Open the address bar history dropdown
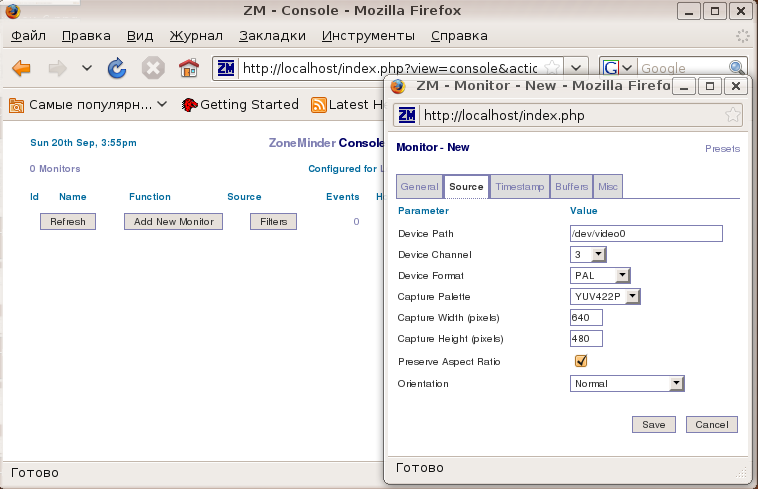The width and height of the screenshot is (758, 489). click(x=576, y=68)
